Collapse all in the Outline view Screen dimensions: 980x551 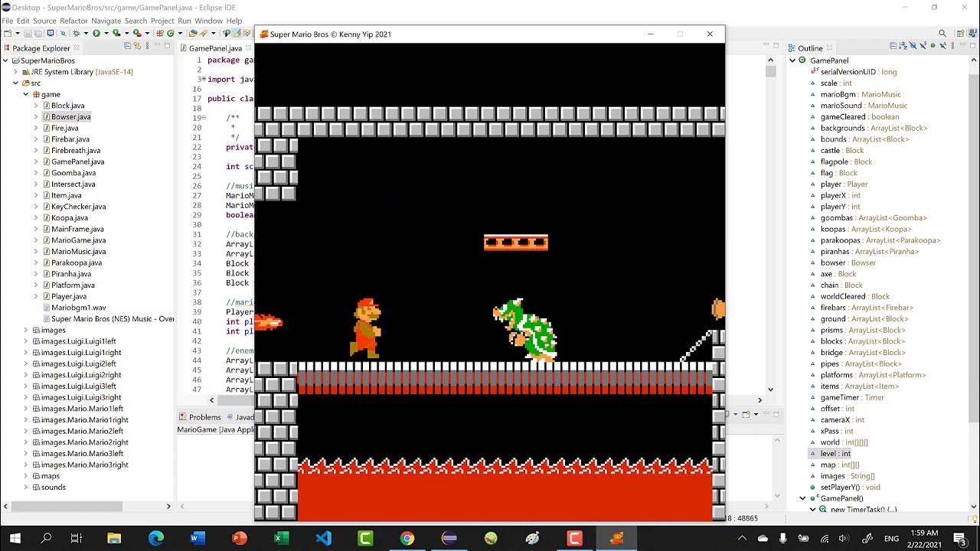point(893,46)
